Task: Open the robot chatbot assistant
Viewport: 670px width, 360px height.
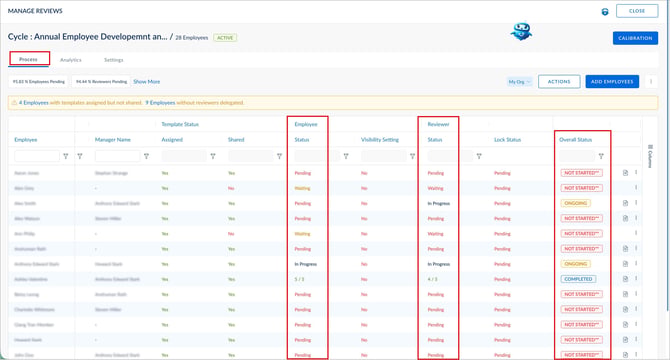Action: (x=521, y=32)
